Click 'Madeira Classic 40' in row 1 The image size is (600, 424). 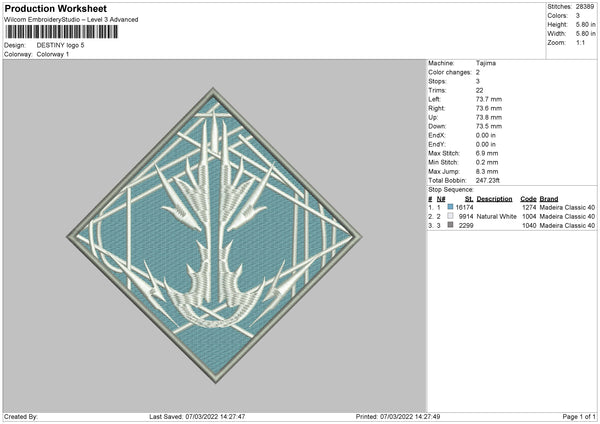tap(567, 207)
